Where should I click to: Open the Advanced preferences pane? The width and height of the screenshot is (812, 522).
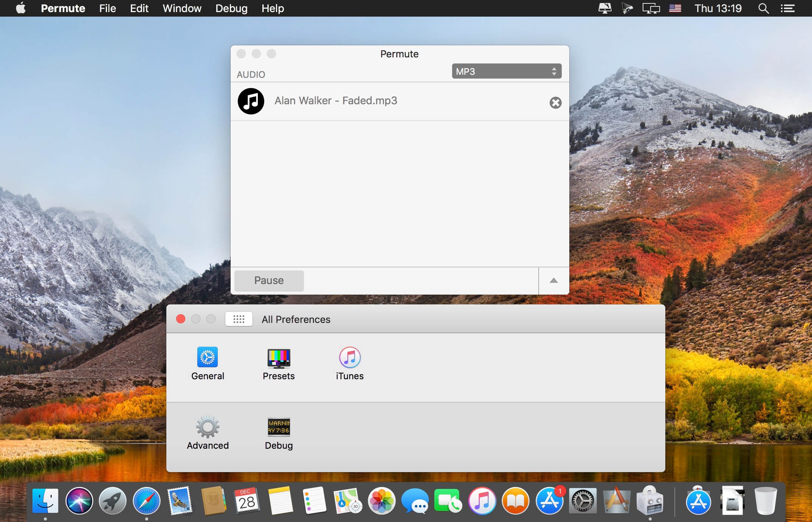click(208, 433)
